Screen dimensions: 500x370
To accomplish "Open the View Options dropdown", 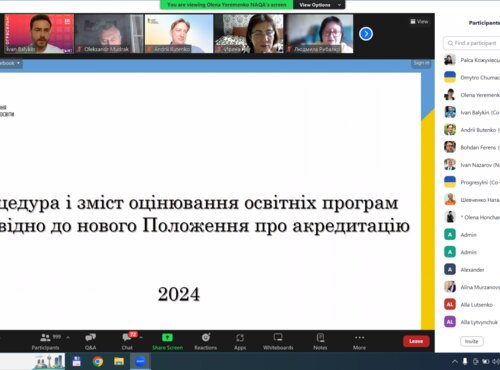I will [x=319, y=5].
